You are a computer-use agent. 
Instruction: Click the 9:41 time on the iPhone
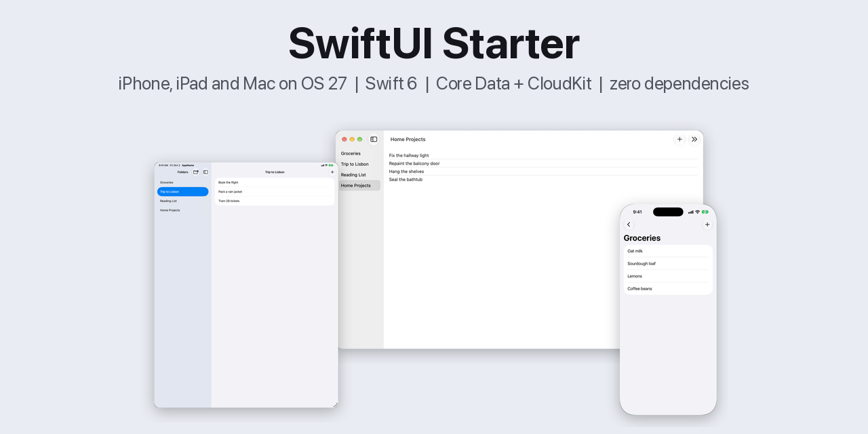[x=637, y=212]
